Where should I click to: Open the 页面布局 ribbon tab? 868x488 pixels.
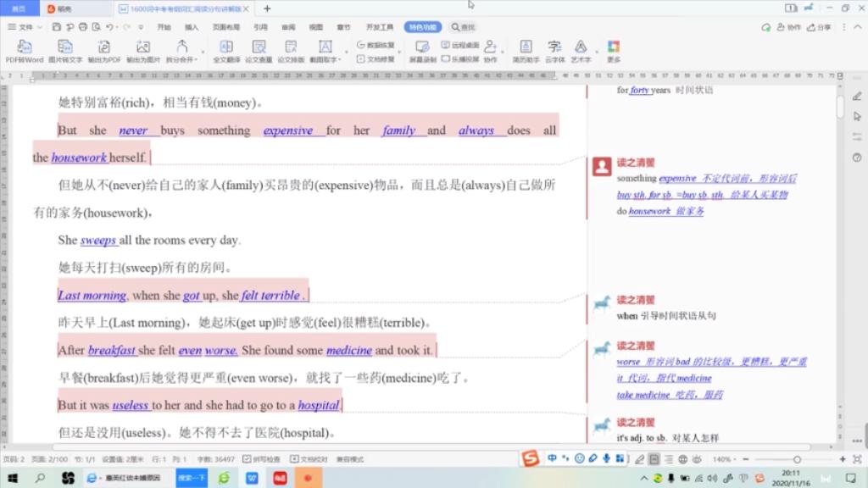click(225, 27)
